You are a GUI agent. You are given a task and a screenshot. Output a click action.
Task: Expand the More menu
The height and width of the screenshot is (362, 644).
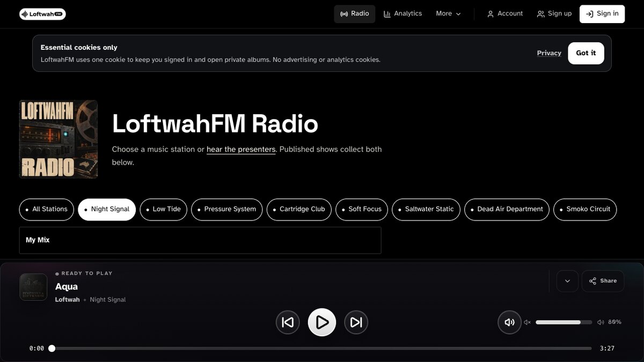click(449, 14)
